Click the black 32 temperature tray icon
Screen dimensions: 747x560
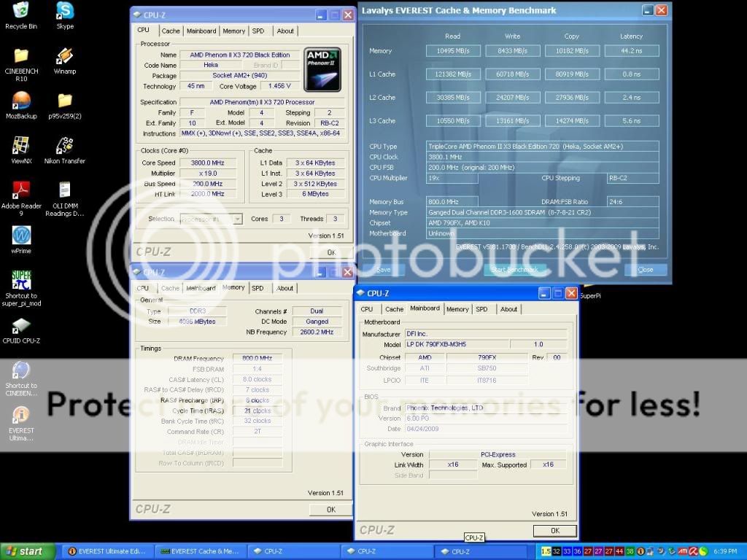(556, 551)
